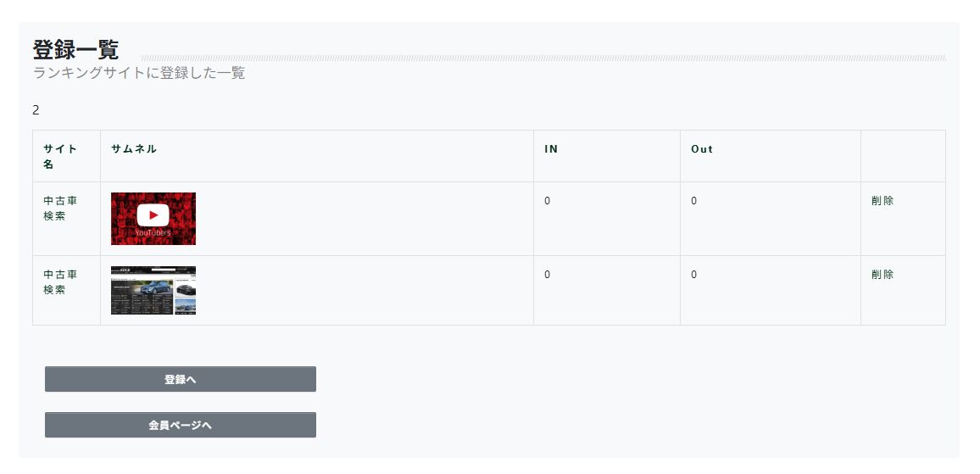Select the Out count in the second row

point(694,275)
